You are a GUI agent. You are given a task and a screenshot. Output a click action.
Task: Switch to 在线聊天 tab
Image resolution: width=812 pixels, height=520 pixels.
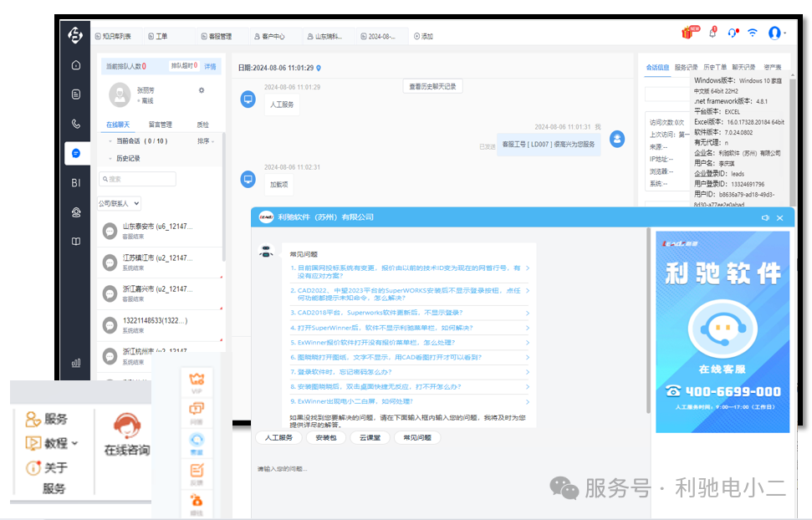click(118, 125)
